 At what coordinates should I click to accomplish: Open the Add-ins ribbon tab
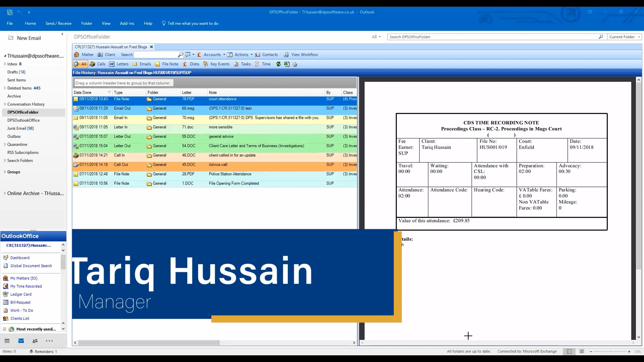pos(127,23)
